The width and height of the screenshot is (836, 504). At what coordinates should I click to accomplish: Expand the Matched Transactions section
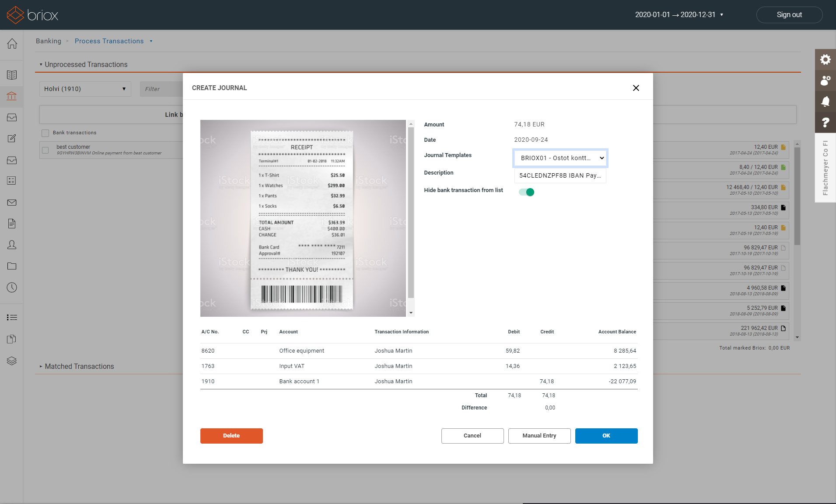tap(79, 366)
